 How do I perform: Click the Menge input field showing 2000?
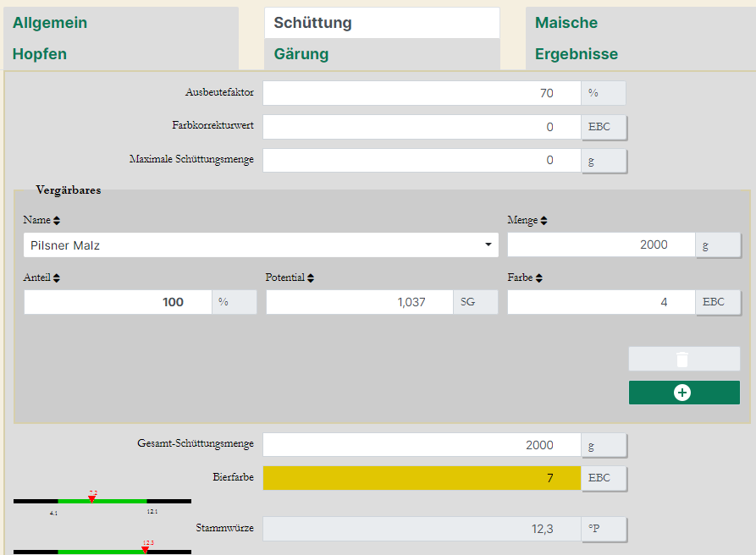(600, 245)
